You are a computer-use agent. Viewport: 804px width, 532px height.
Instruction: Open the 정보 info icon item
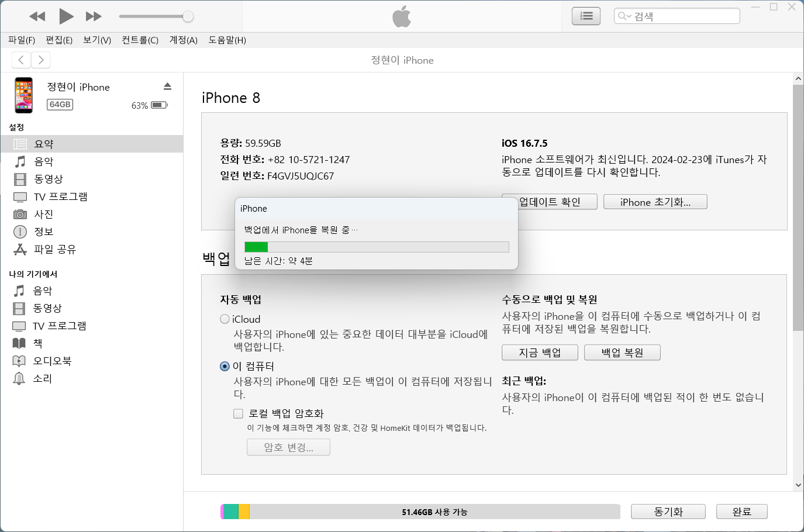click(x=20, y=232)
